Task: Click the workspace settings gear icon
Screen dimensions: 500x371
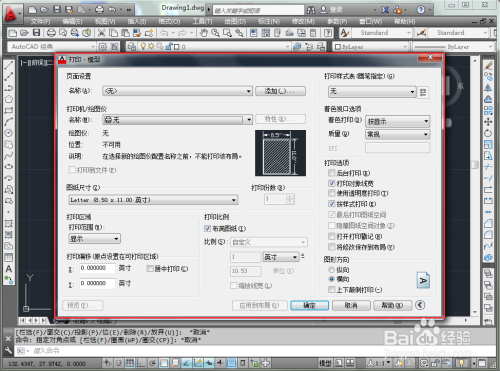Action: click(103, 47)
